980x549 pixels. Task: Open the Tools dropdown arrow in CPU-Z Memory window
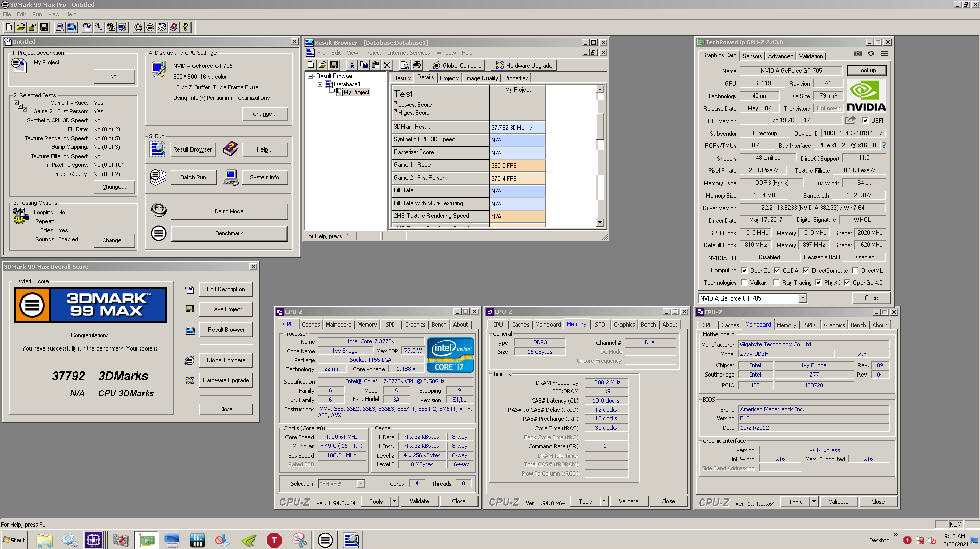pyautogui.click(x=604, y=501)
